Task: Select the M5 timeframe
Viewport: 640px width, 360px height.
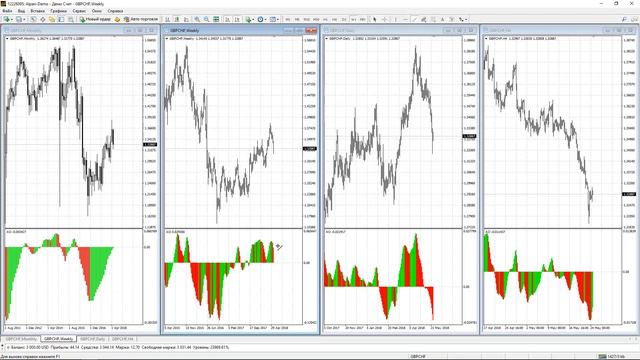Action: 297,19
